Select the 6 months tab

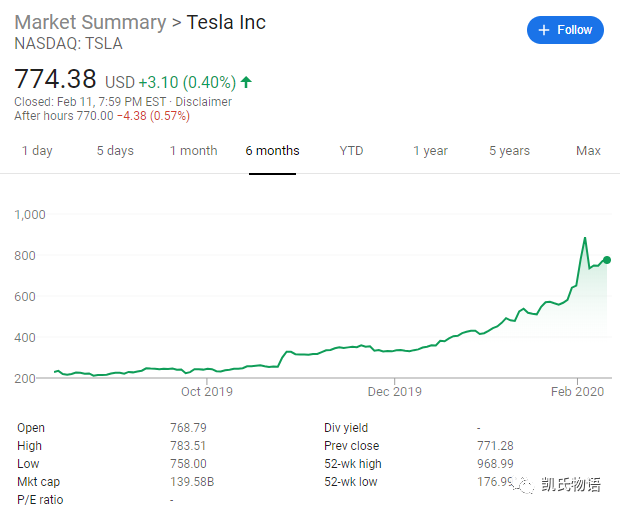pyautogui.click(x=272, y=151)
